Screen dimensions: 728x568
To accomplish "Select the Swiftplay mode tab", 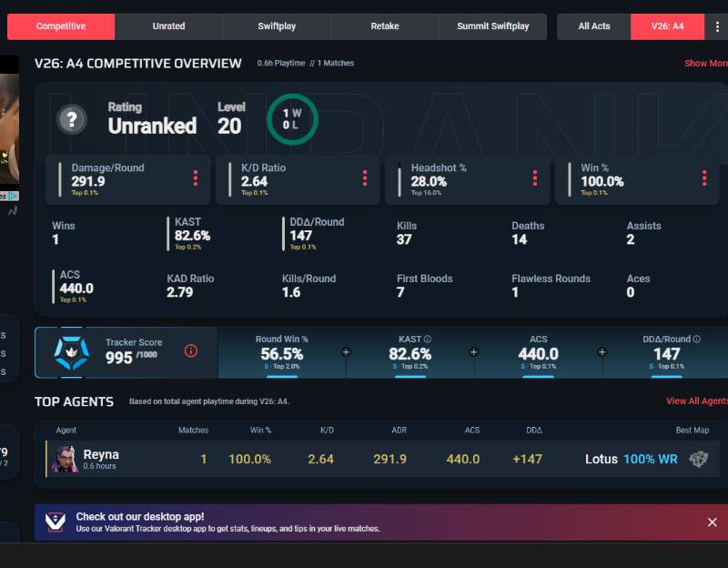I will click(x=277, y=26).
